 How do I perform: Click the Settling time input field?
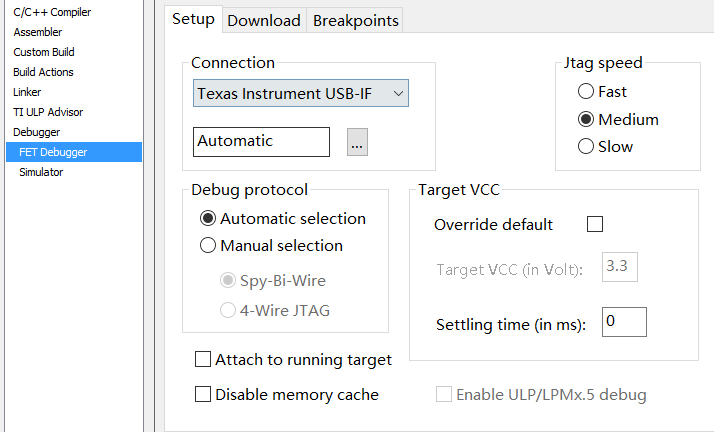pos(623,322)
